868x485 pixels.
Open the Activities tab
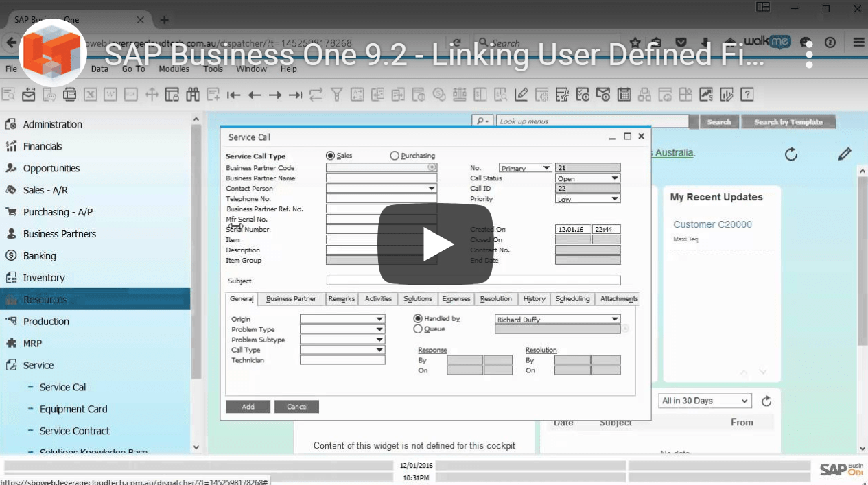click(378, 299)
